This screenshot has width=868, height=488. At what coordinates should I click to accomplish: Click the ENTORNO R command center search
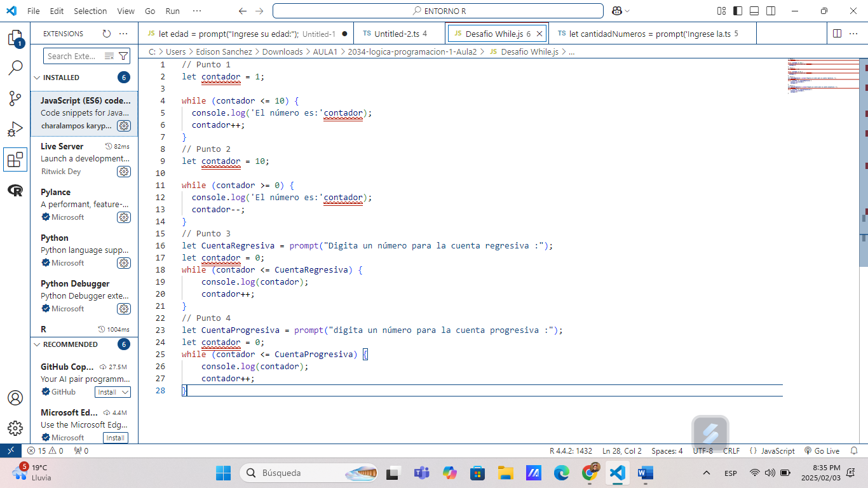click(438, 11)
